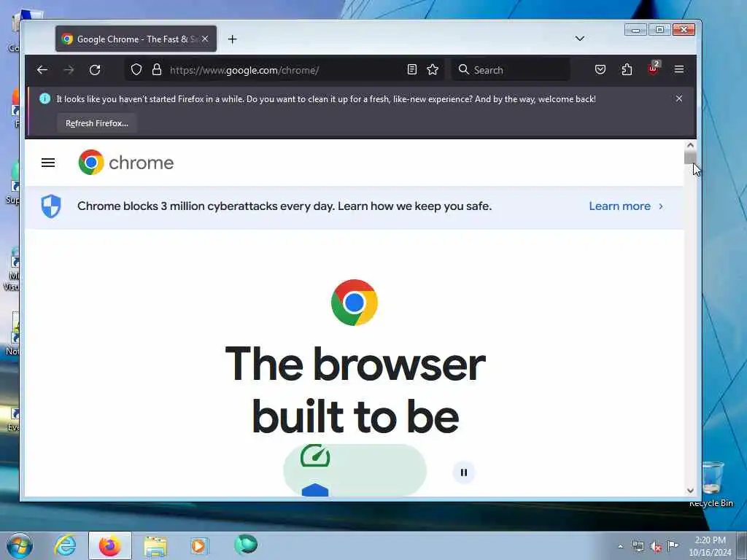Viewport: 747px width, 560px height.
Task: Switch to Firefox on the taskbar
Action: pyautogui.click(x=109, y=545)
